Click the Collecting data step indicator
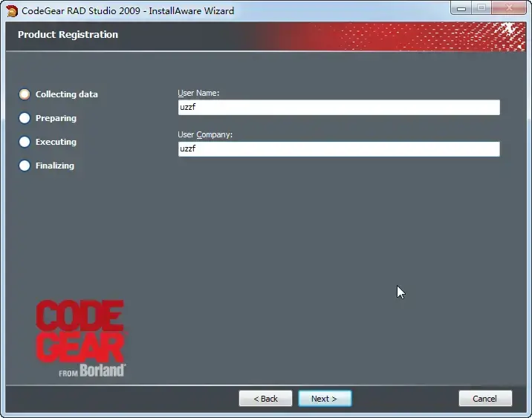This screenshot has height=418, width=532. [x=25, y=94]
